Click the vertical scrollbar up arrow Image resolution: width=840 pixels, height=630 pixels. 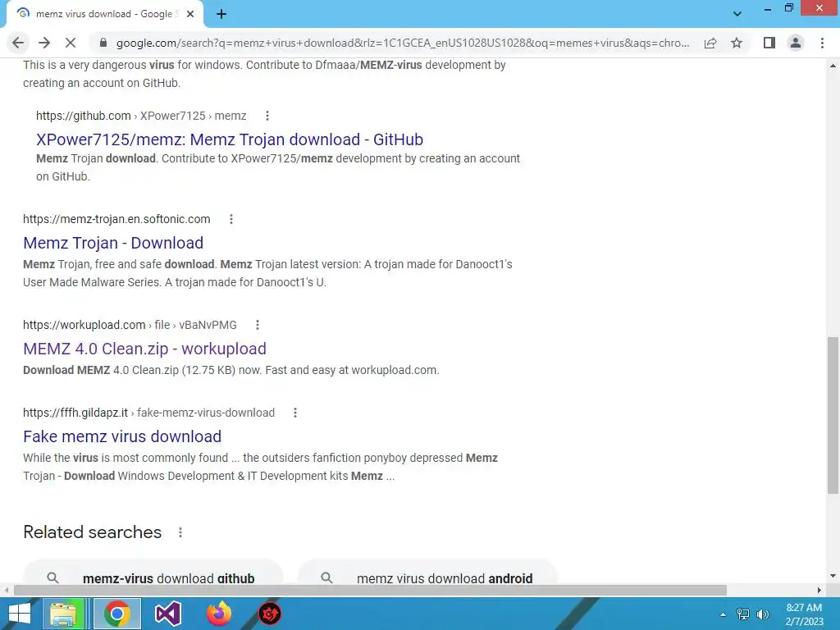(833, 66)
